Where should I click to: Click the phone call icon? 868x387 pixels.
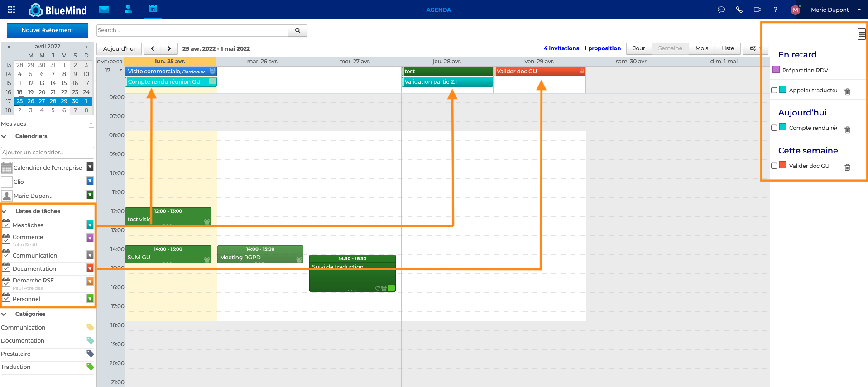[739, 10]
